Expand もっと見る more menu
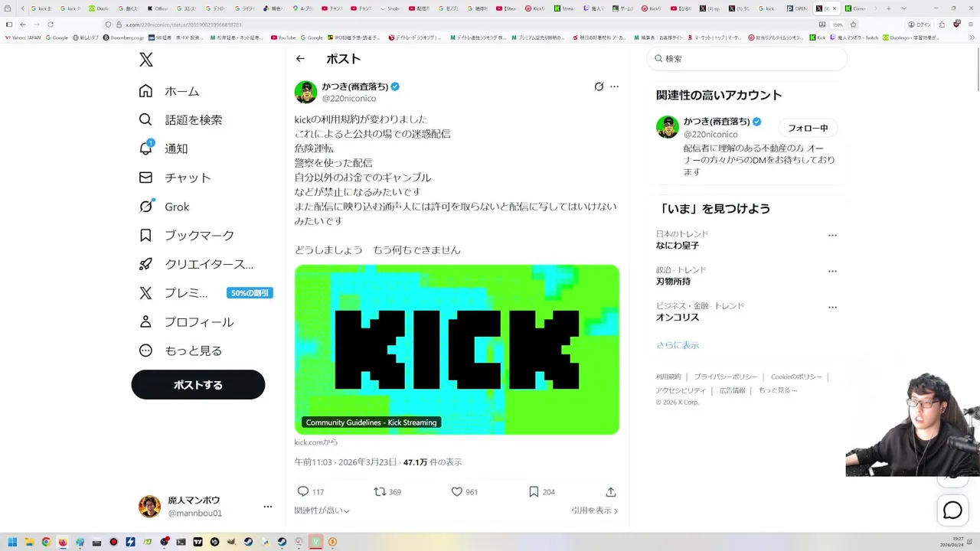Image resolution: width=980 pixels, height=551 pixels. [180, 350]
